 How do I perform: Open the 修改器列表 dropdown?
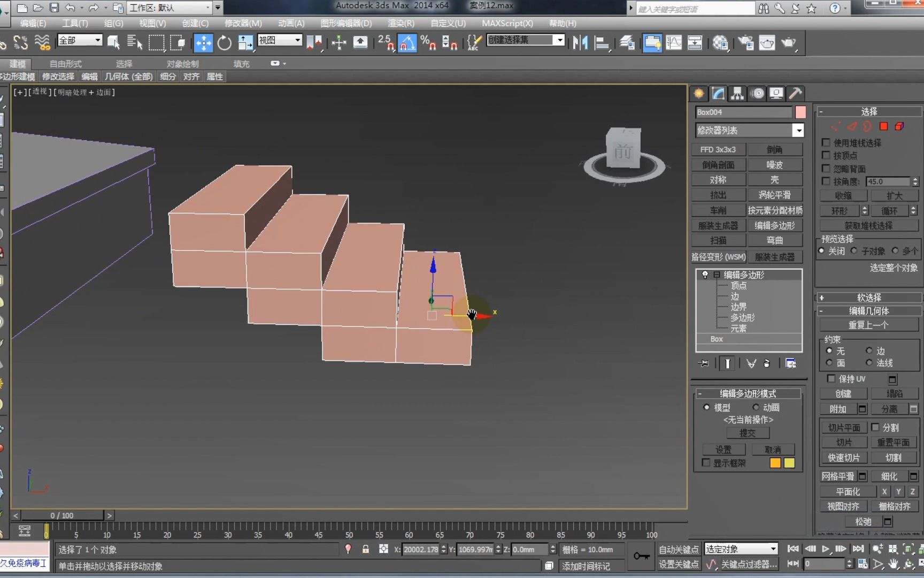(798, 131)
